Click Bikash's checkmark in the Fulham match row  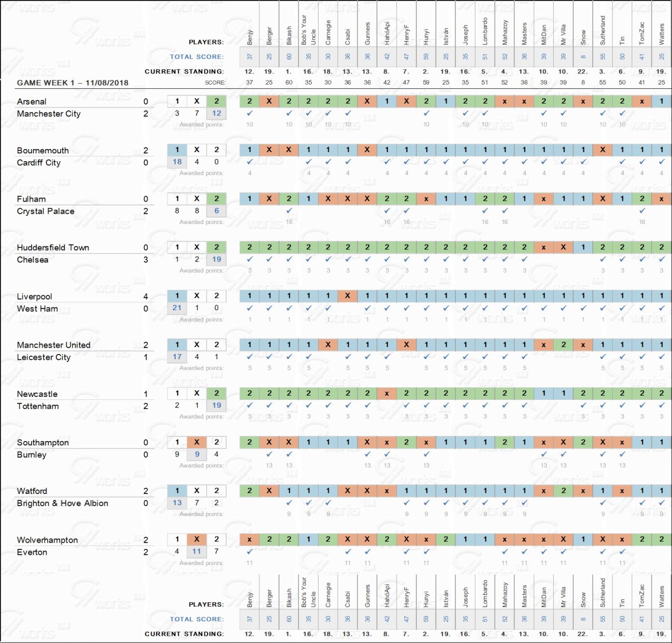(x=289, y=211)
